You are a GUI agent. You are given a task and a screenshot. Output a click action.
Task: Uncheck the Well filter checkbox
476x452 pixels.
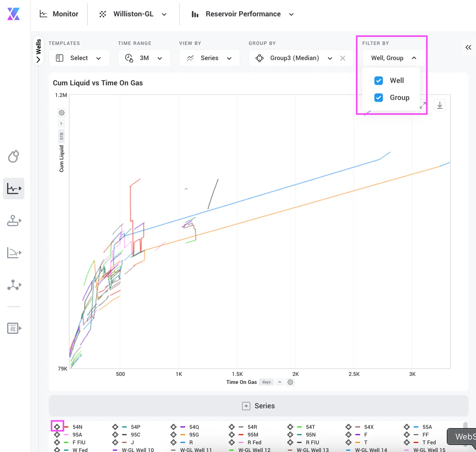click(x=379, y=81)
